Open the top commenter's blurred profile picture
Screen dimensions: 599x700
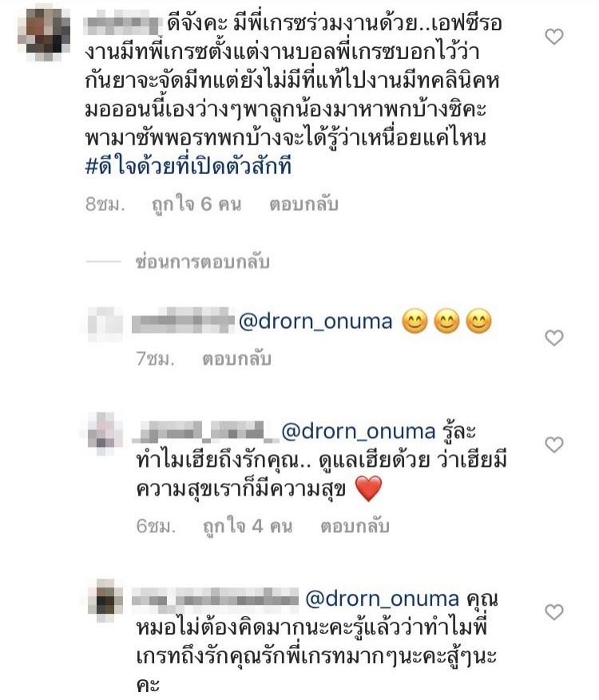click(x=44, y=34)
